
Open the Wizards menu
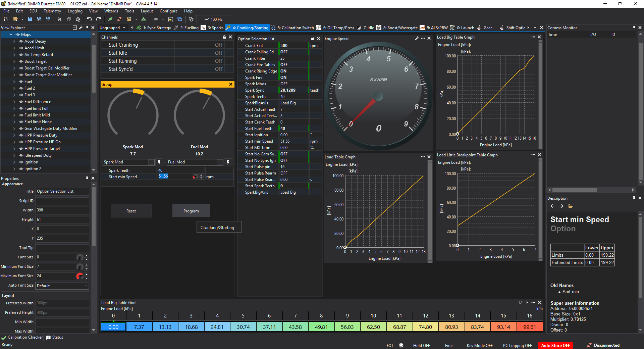(111, 11)
